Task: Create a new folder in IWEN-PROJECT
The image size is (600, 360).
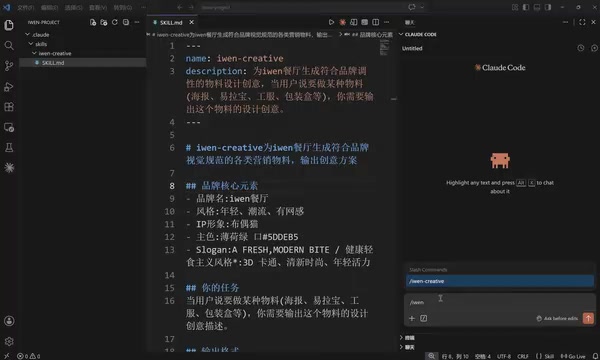Action: [x=104, y=23]
